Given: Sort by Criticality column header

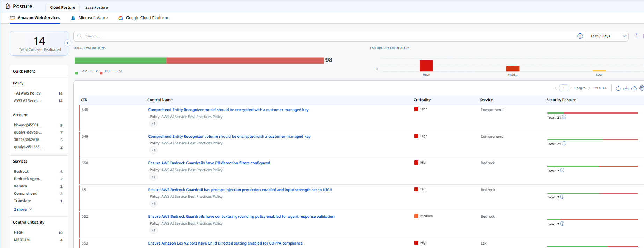Looking at the screenshot, I should pos(422,100).
